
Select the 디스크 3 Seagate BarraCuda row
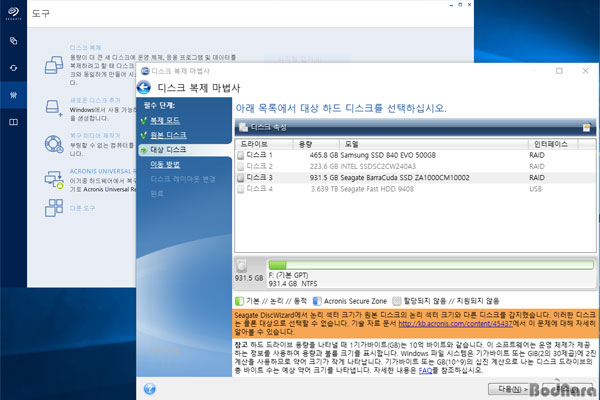415,178
